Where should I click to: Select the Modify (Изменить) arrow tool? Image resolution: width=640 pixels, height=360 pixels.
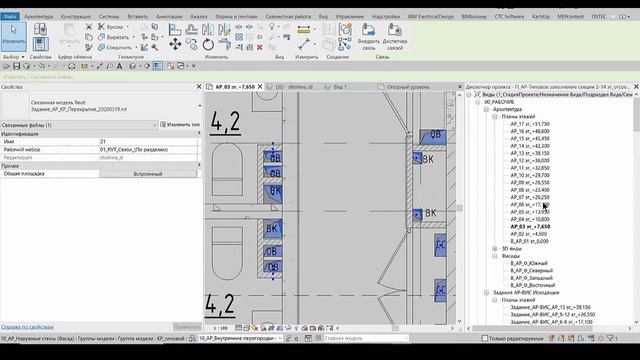tap(14, 37)
